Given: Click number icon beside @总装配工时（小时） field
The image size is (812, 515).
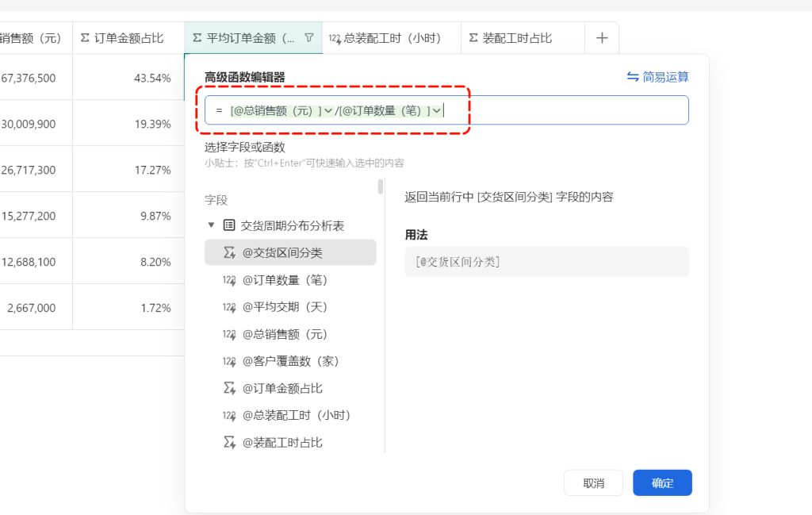Looking at the screenshot, I should pyautogui.click(x=229, y=415).
